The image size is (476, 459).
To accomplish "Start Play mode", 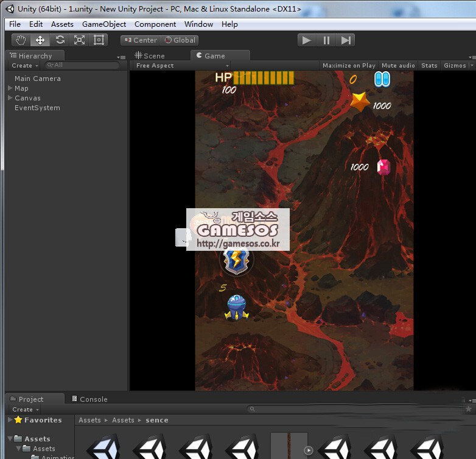I will [307, 40].
